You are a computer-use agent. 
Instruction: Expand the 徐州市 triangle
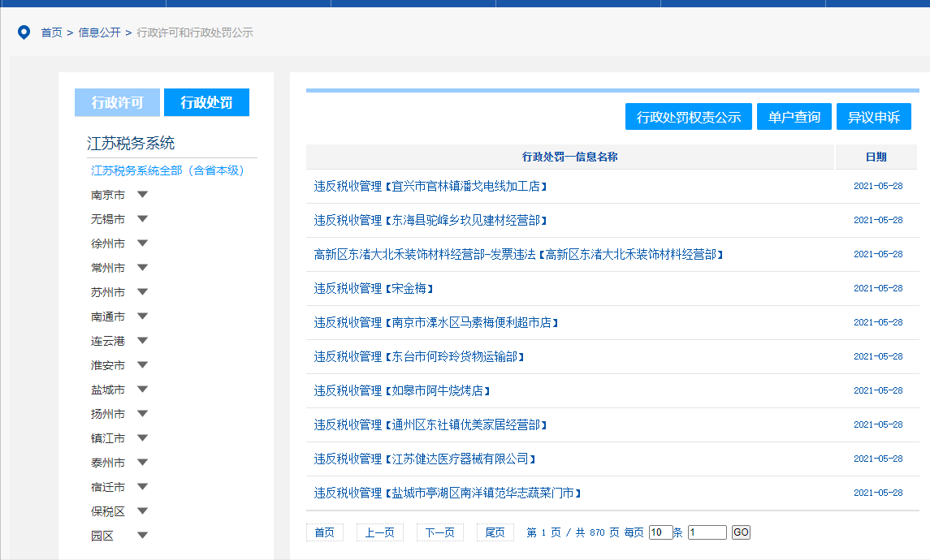tap(142, 243)
